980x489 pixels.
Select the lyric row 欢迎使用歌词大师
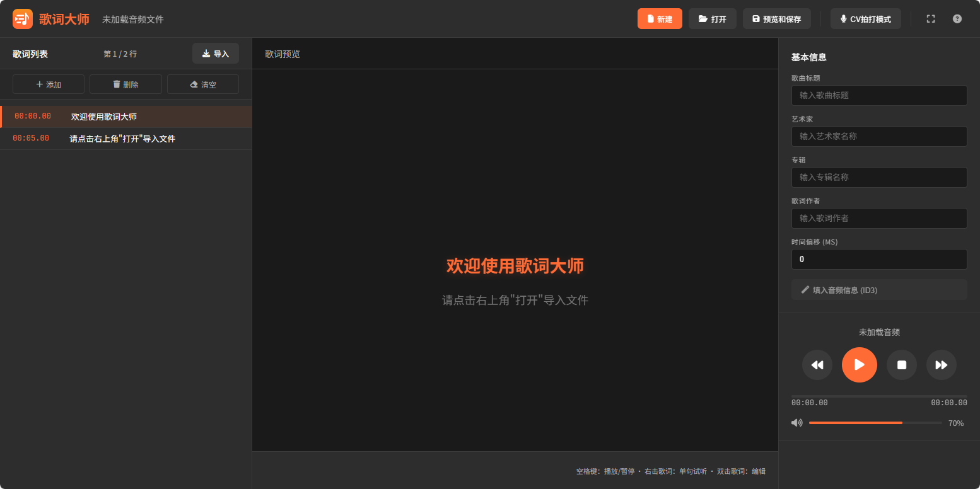126,117
